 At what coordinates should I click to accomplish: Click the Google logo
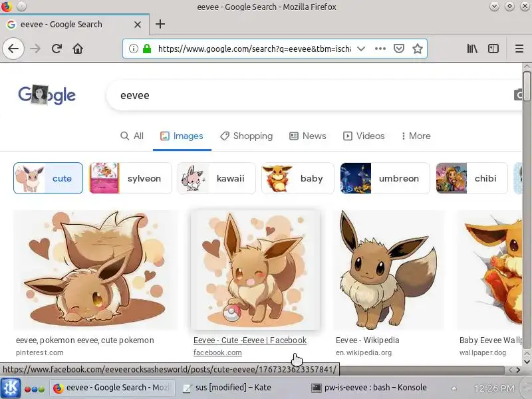[47, 95]
